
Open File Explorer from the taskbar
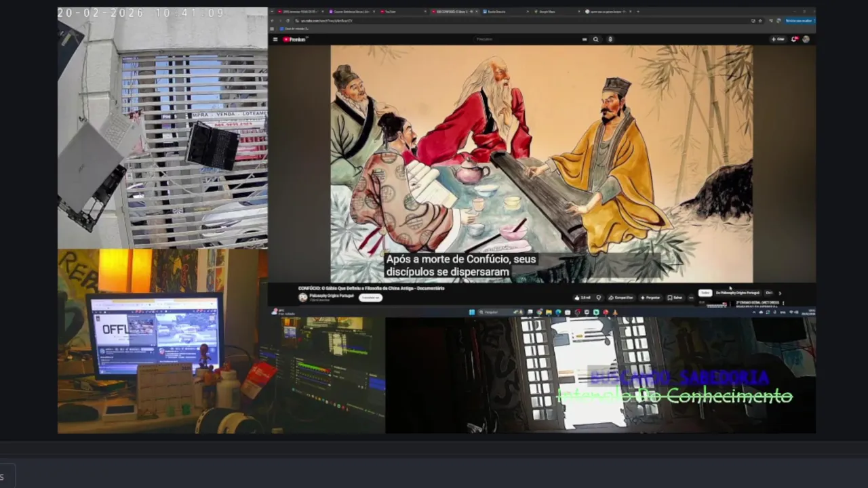point(549,312)
